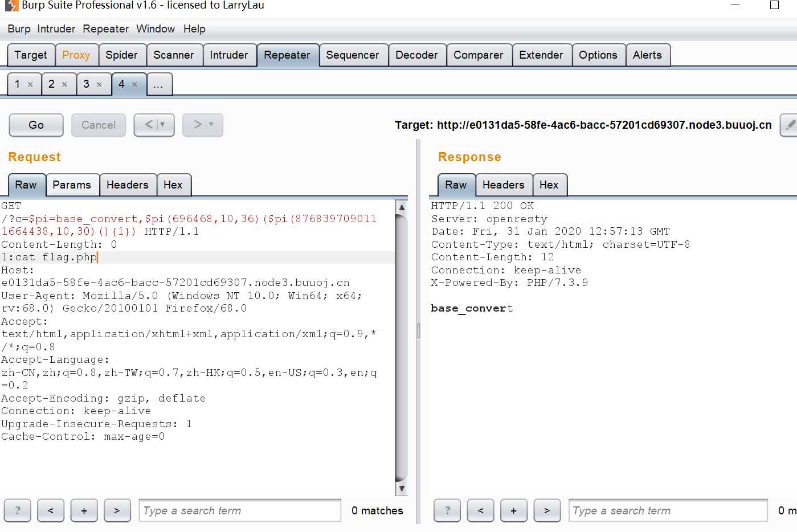Click next match button in request search
This screenshot has width=797, height=532.
[117, 510]
